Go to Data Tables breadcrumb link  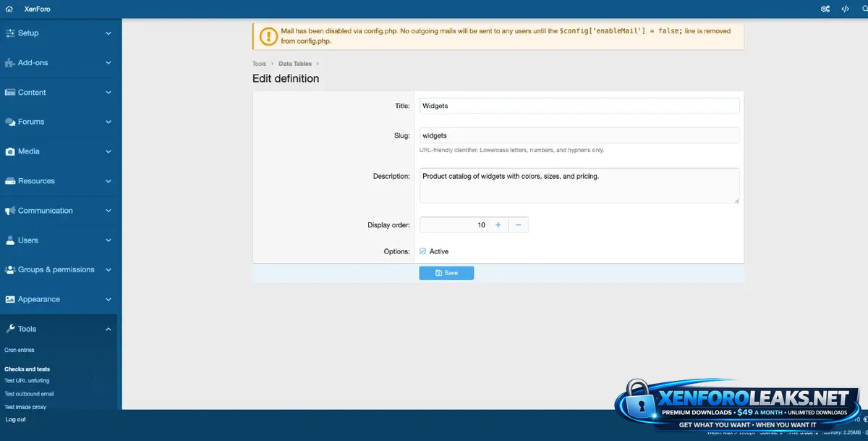pyautogui.click(x=295, y=64)
